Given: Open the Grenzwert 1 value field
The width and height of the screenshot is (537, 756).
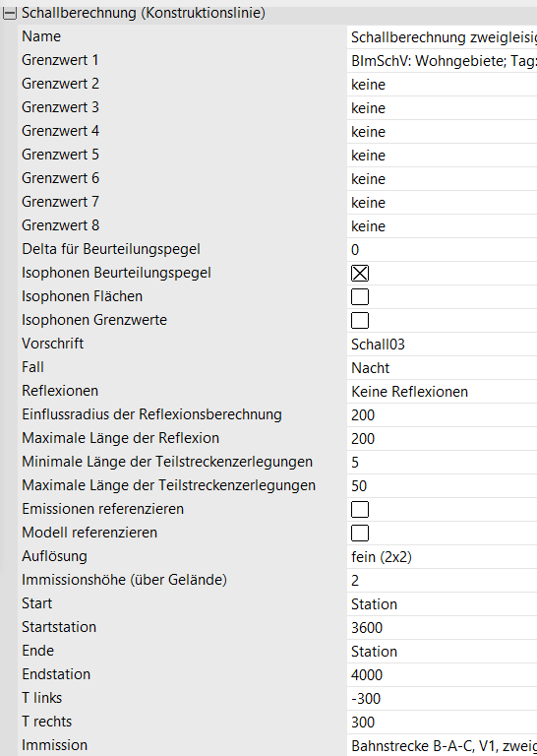Looking at the screenshot, I should tap(443, 61).
